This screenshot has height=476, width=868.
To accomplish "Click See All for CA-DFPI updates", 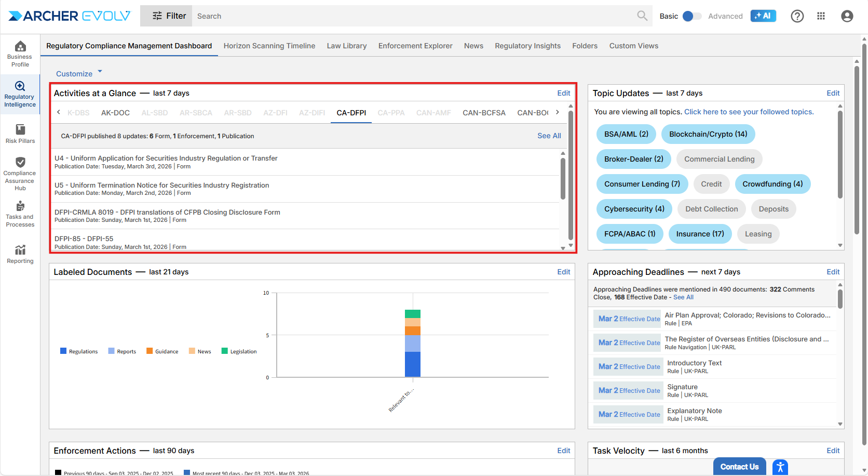I will [x=549, y=136].
